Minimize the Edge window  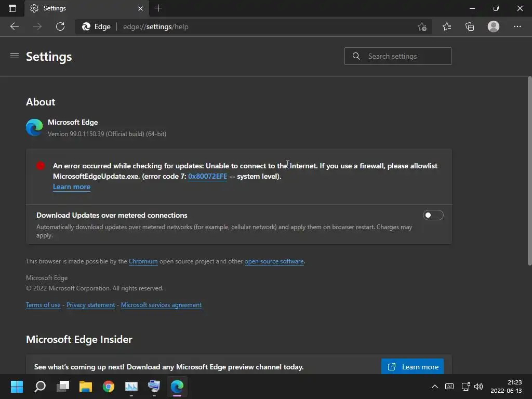472,8
